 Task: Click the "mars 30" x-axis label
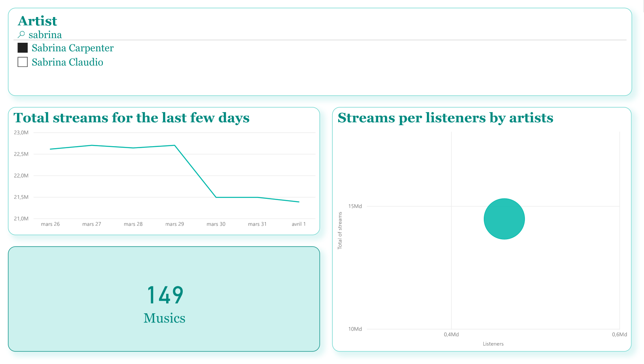(216, 224)
